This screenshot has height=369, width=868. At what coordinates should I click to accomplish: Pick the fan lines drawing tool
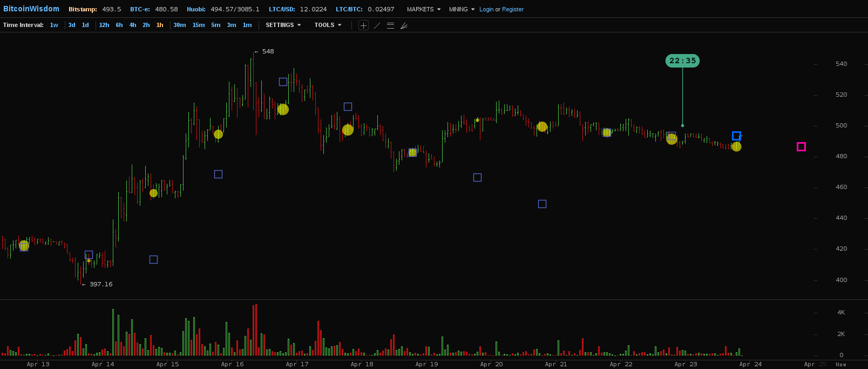(404, 25)
